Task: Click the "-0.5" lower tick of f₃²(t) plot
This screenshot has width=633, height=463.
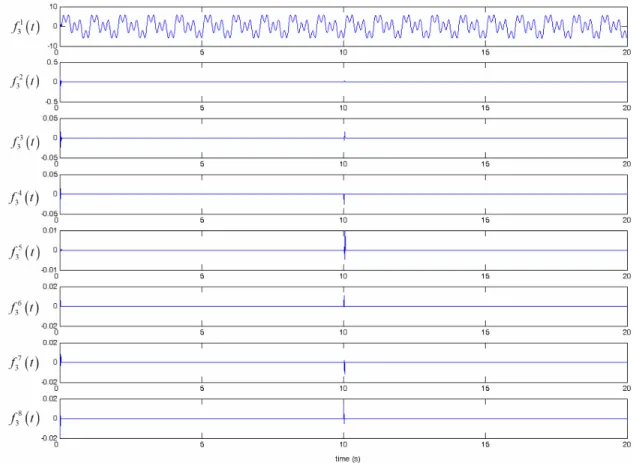Action: click(x=52, y=102)
